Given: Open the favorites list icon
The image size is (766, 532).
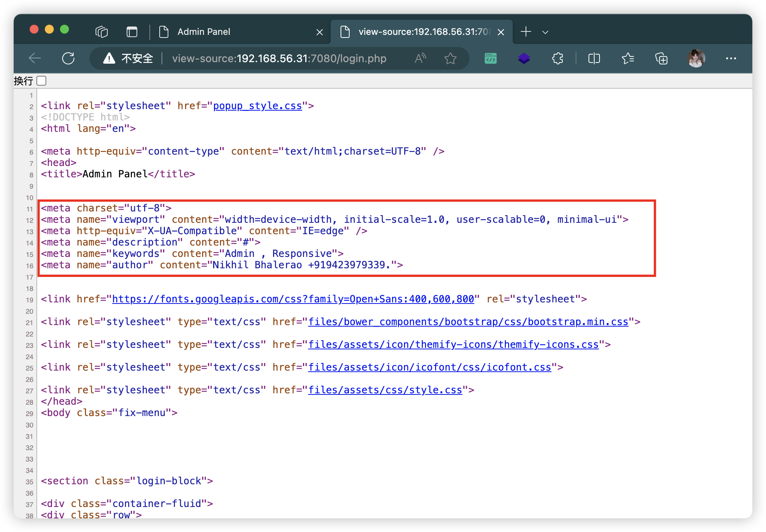Looking at the screenshot, I should coord(628,58).
